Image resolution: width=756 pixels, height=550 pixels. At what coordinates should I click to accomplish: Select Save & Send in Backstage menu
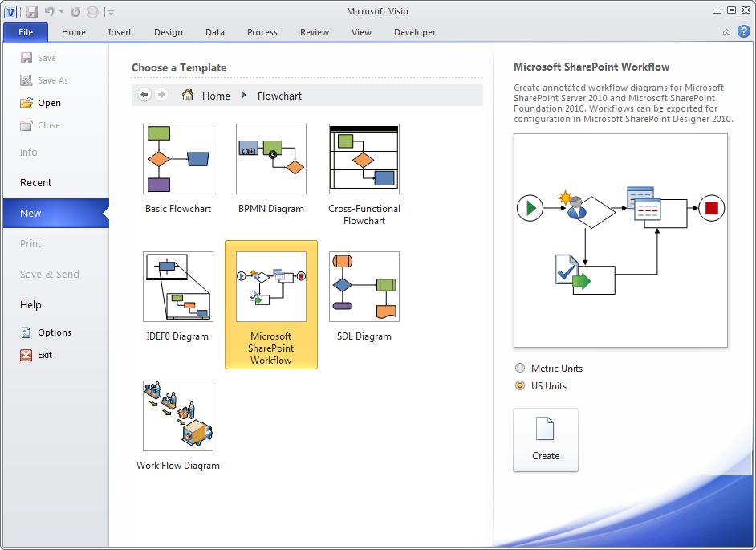[x=49, y=274]
